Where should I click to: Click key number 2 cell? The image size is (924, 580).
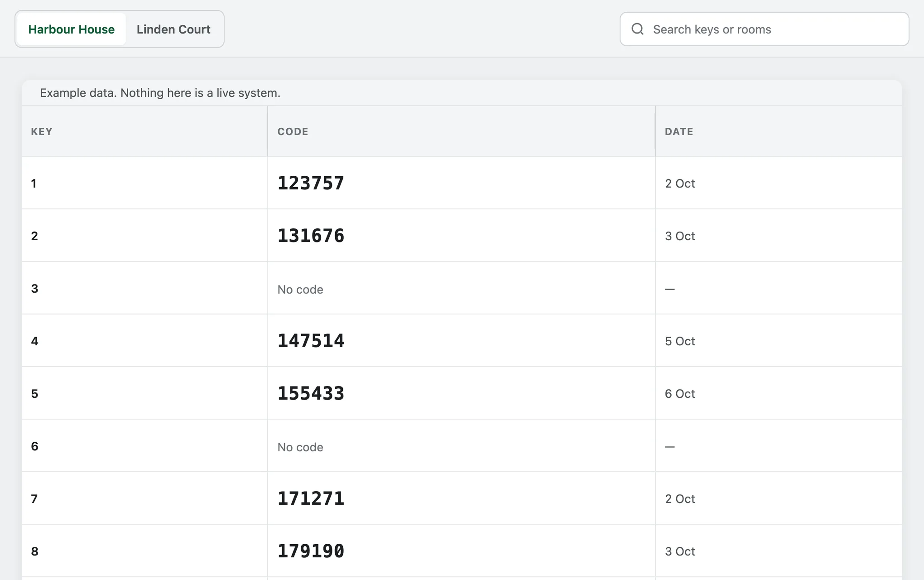[x=144, y=236]
